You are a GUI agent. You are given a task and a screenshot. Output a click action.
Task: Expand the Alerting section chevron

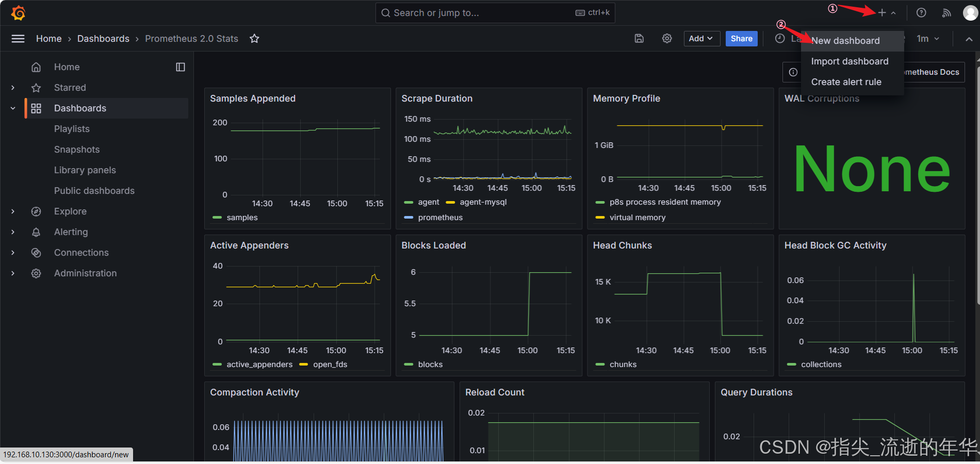point(13,232)
